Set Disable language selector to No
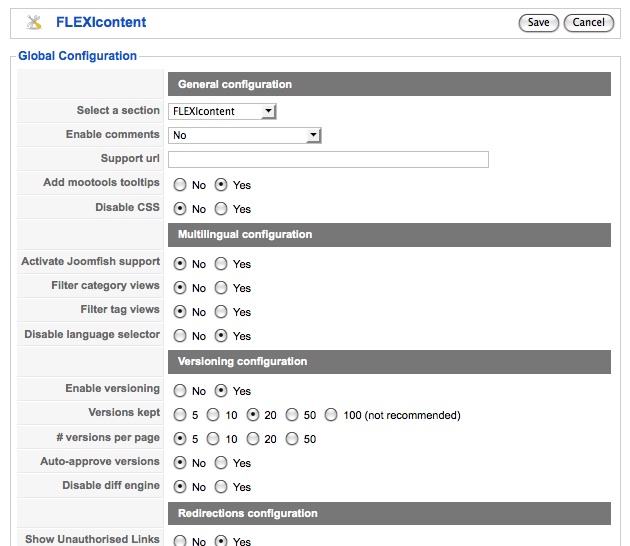 180,336
